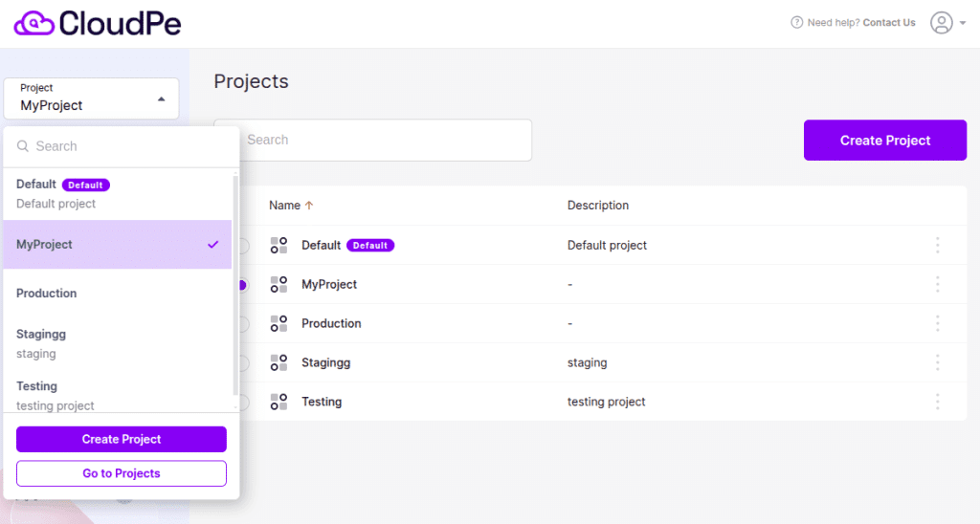Open the three-dot menu for Default project
Screen dimensions: 980x524
click(938, 246)
